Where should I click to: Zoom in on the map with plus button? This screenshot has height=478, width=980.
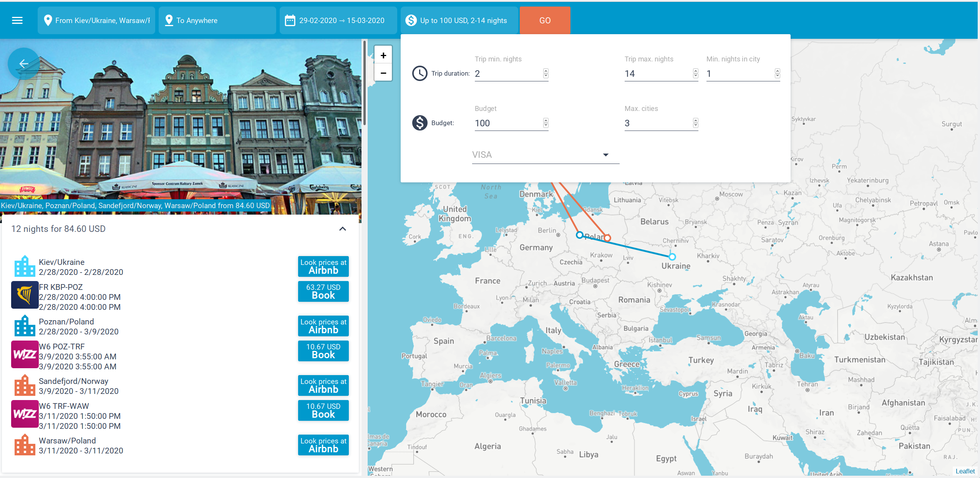pos(383,55)
